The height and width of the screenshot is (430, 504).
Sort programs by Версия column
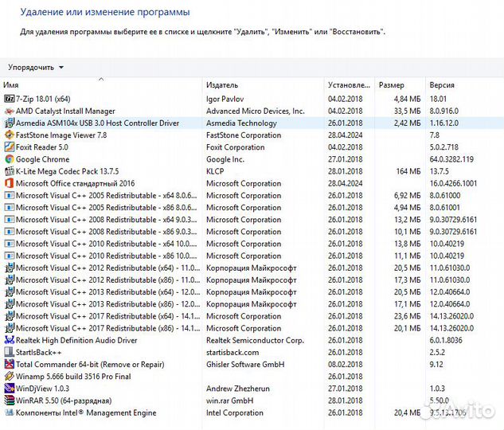tap(443, 85)
